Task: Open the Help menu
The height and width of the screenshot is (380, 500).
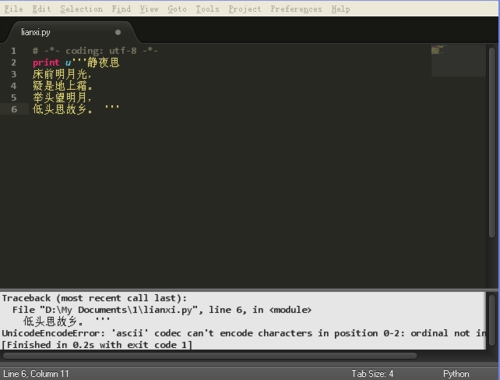Action: coord(341,9)
